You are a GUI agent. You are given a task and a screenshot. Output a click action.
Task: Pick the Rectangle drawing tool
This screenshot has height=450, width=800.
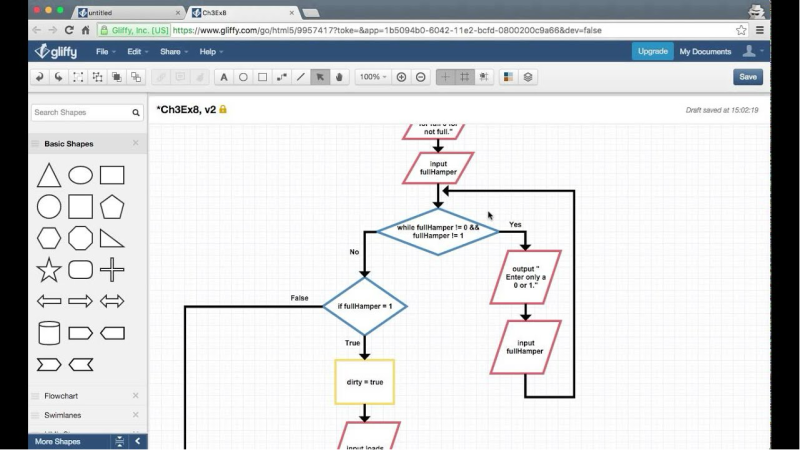pos(262,77)
